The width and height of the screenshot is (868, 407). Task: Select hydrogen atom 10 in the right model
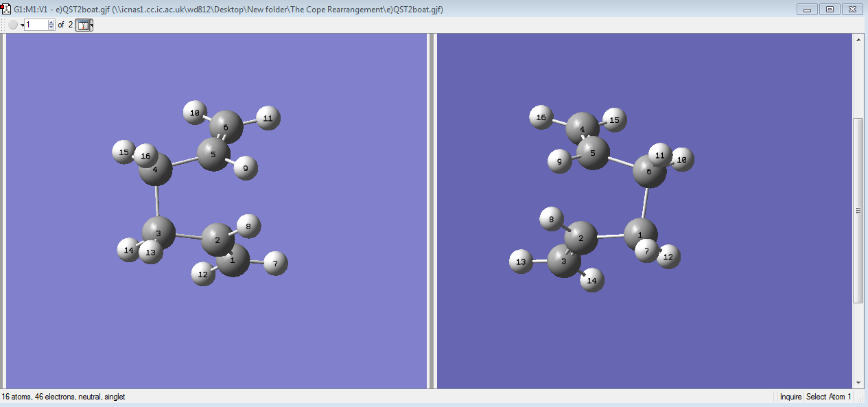click(682, 159)
